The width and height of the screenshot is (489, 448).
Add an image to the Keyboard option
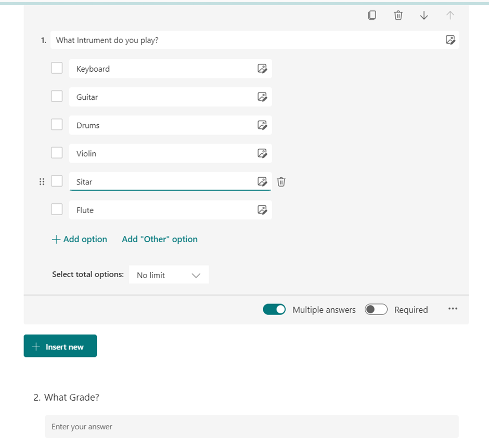click(263, 68)
